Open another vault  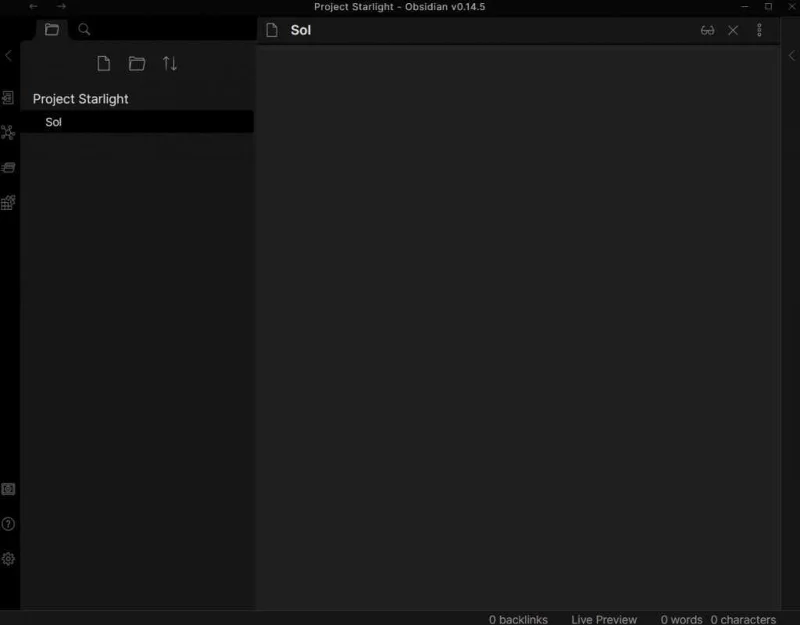point(8,489)
